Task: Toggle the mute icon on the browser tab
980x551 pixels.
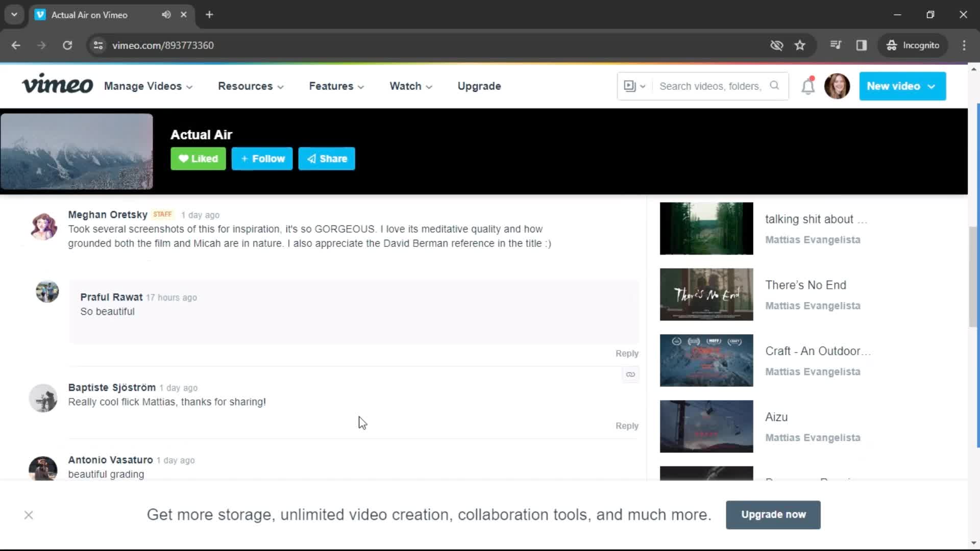Action: pos(165,15)
